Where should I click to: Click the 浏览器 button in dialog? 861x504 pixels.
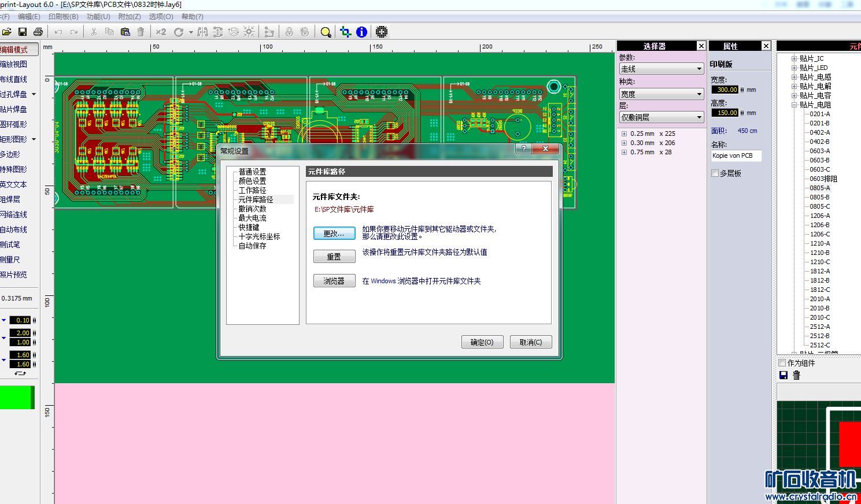pyautogui.click(x=334, y=281)
